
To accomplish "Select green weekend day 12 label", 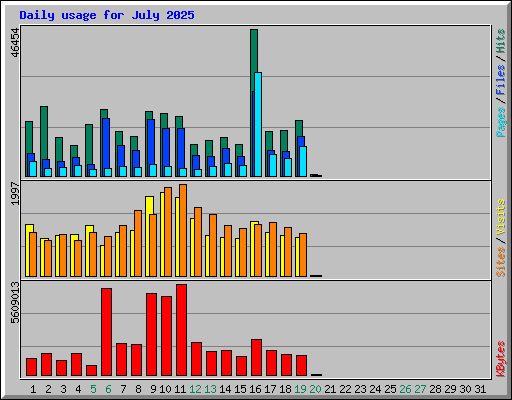I will (x=195, y=389).
